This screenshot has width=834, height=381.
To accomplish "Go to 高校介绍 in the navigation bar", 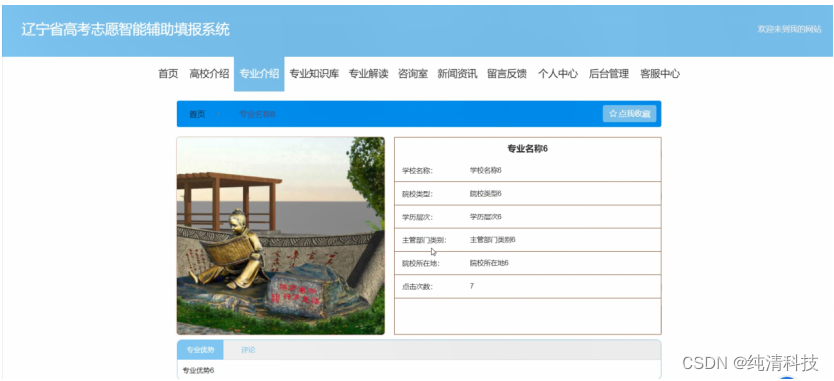I will coord(209,74).
